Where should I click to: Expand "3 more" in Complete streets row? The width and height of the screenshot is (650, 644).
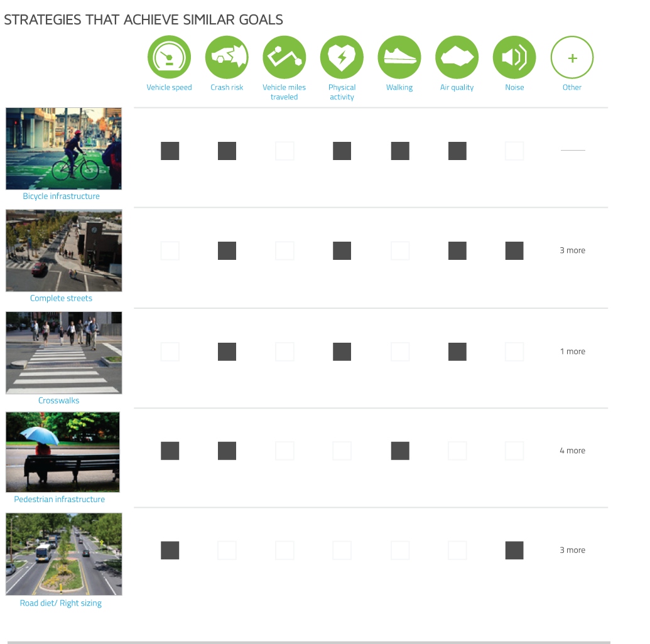[573, 250]
